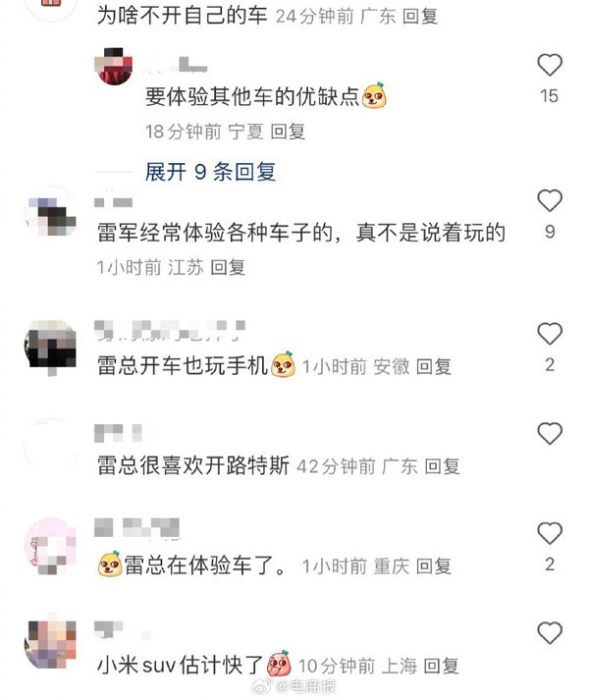This screenshot has width=589, height=700.
Task: Reply to the 安徽 user's comment
Action: (x=434, y=367)
